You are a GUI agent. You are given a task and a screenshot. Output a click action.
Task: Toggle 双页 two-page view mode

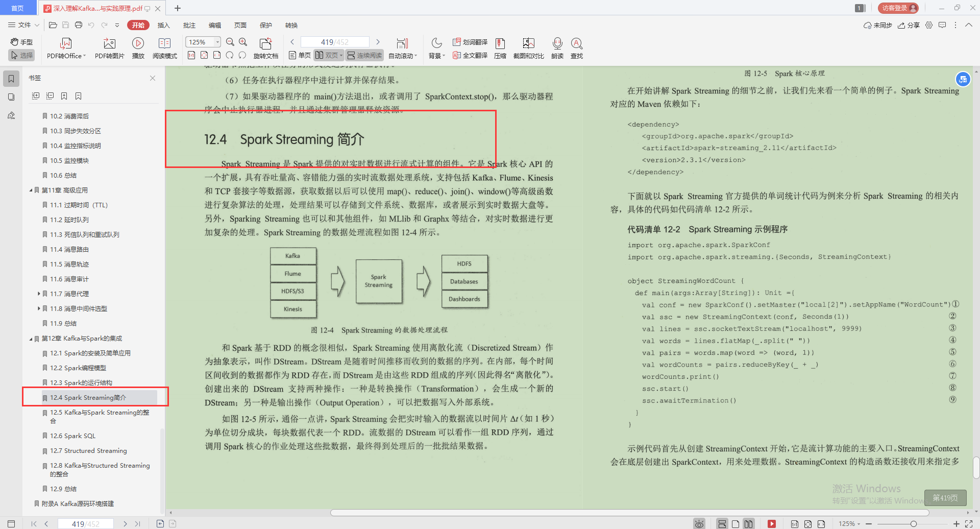pyautogui.click(x=328, y=55)
